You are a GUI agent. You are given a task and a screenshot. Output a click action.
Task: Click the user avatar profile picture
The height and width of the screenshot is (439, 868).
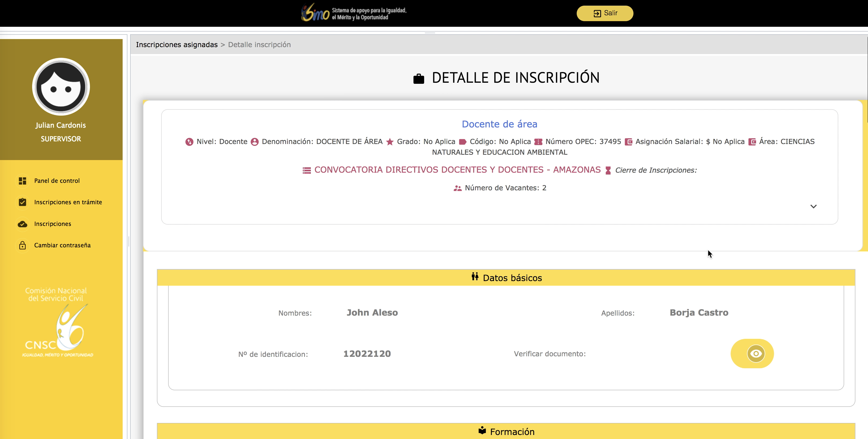[61, 87]
